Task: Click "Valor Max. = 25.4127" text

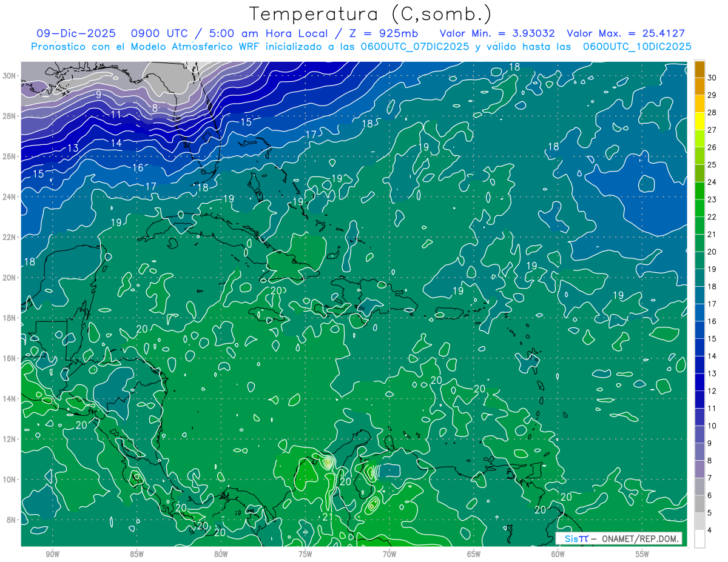Action: (625, 33)
